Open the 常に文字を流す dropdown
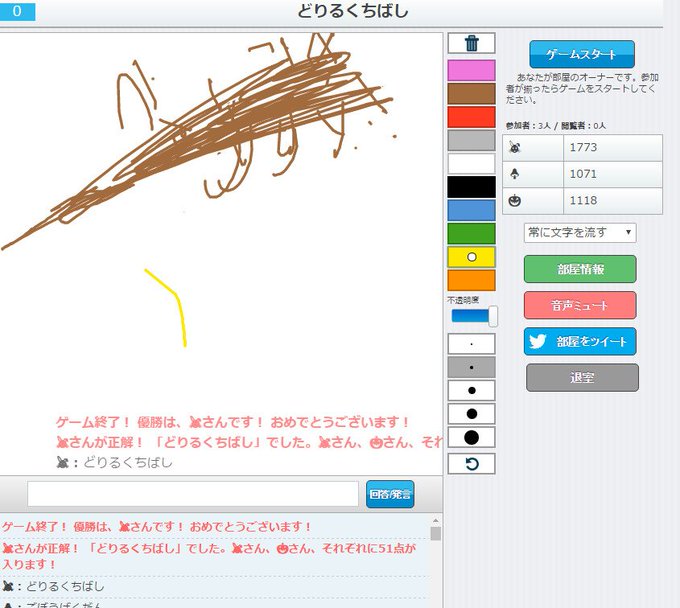This screenshot has height=608, width=680. [580, 233]
